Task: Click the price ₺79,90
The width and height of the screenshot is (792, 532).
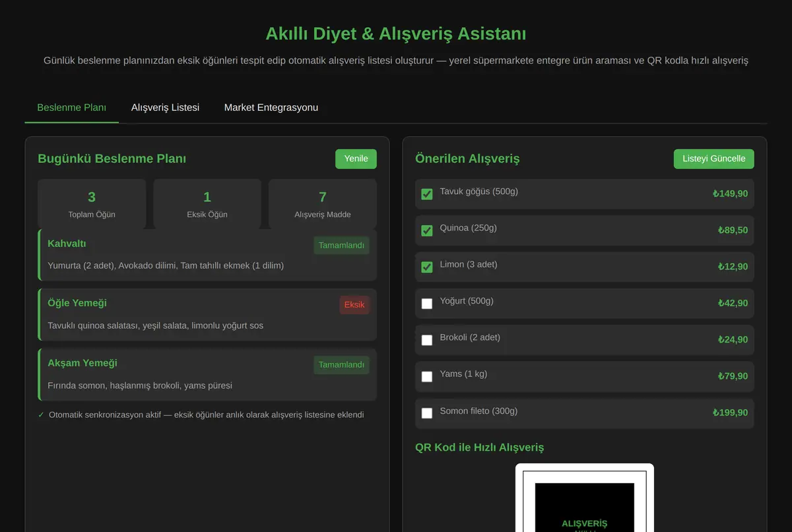Action: click(x=733, y=376)
